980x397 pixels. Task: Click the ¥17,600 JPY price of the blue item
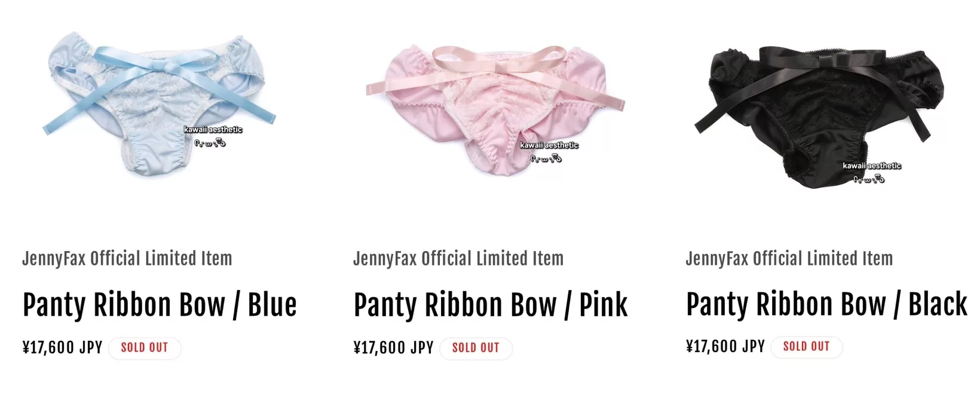(62, 347)
